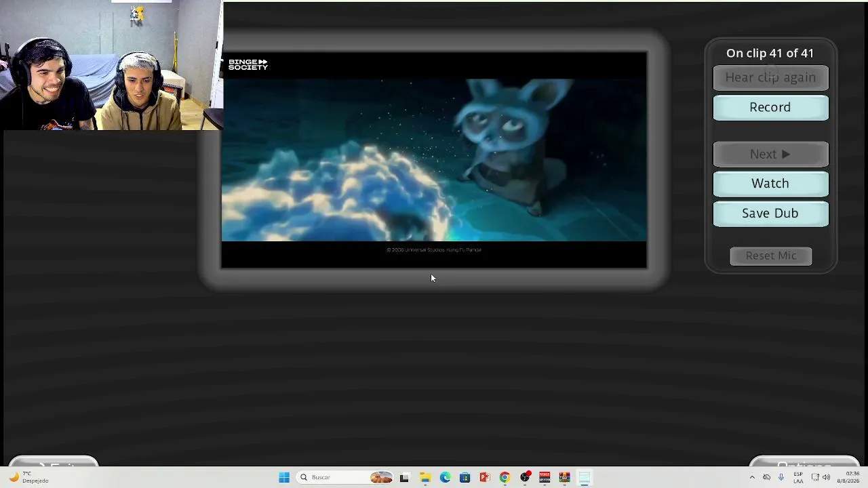The width and height of the screenshot is (868, 488).
Task: Click the OneDrive cloud tray icon
Action: point(766,477)
